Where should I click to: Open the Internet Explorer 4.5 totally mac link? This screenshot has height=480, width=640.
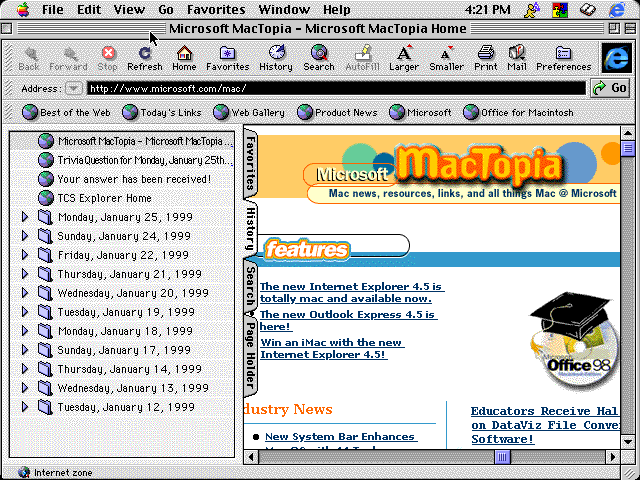click(x=352, y=292)
